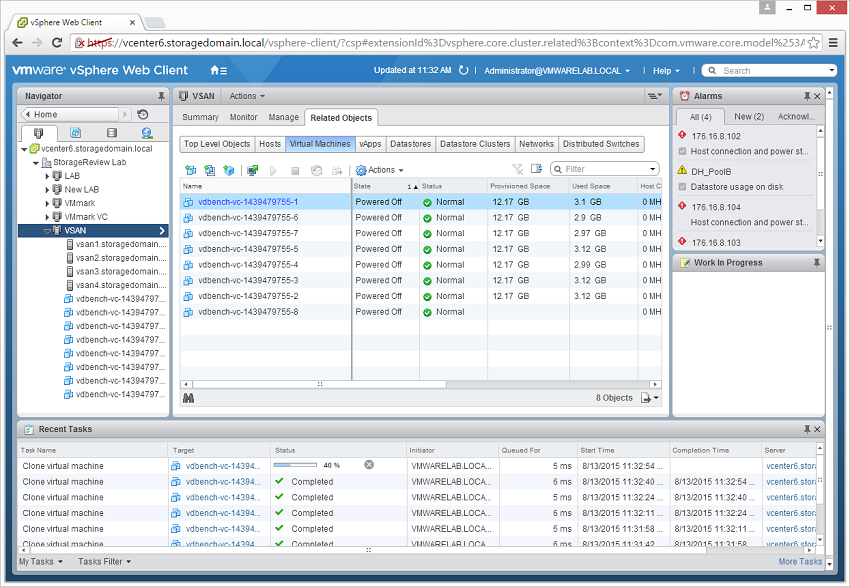Select the Datastores related objects tab
This screenshot has width=850, height=587.
[x=409, y=144]
